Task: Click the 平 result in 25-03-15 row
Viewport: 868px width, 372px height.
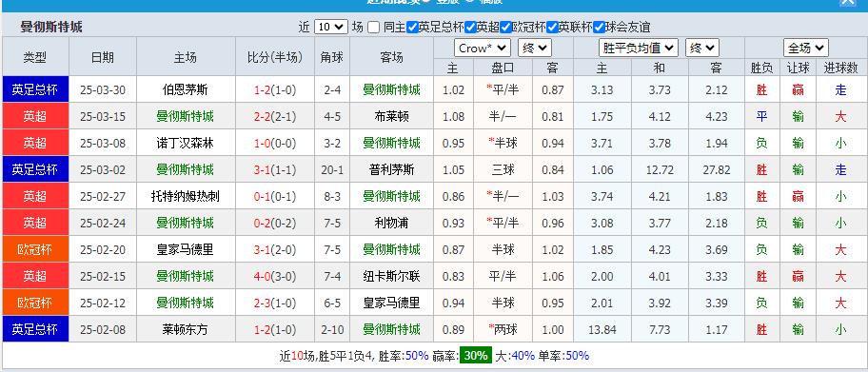Action: pyautogui.click(x=761, y=116)
